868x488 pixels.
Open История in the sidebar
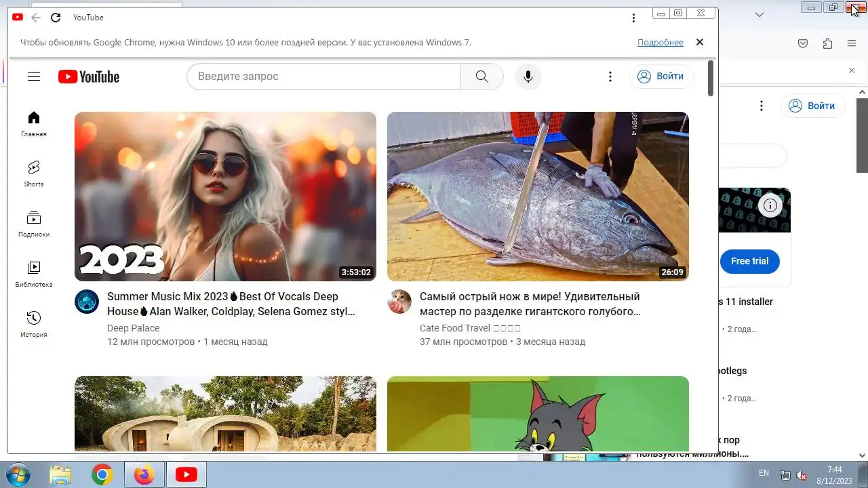pyautogui.click(x=34, y=325)
